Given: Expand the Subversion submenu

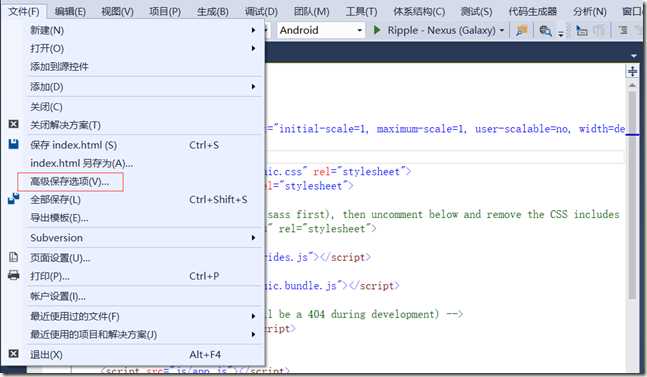Looking at the screenshot, I should tap(253, 238).
